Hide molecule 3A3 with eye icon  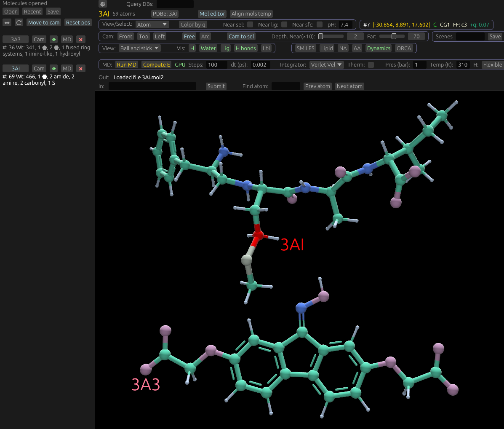point(53,40)
